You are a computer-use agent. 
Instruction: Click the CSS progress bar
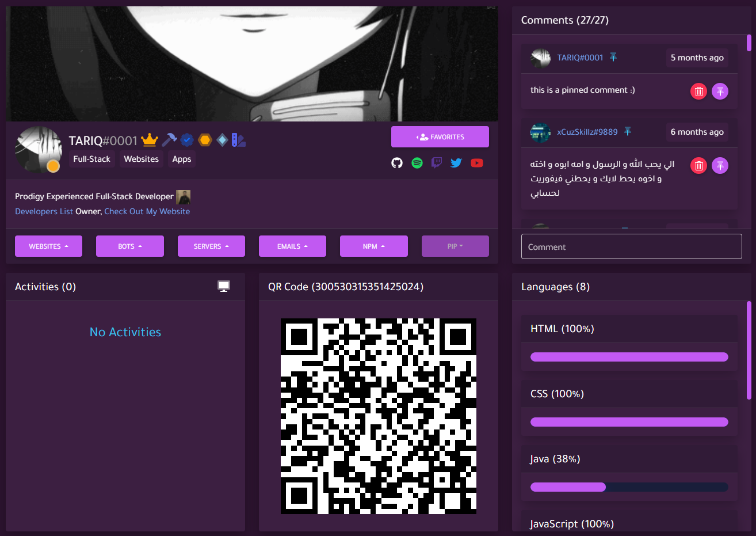pyautogui.click(x=629, y=422)
